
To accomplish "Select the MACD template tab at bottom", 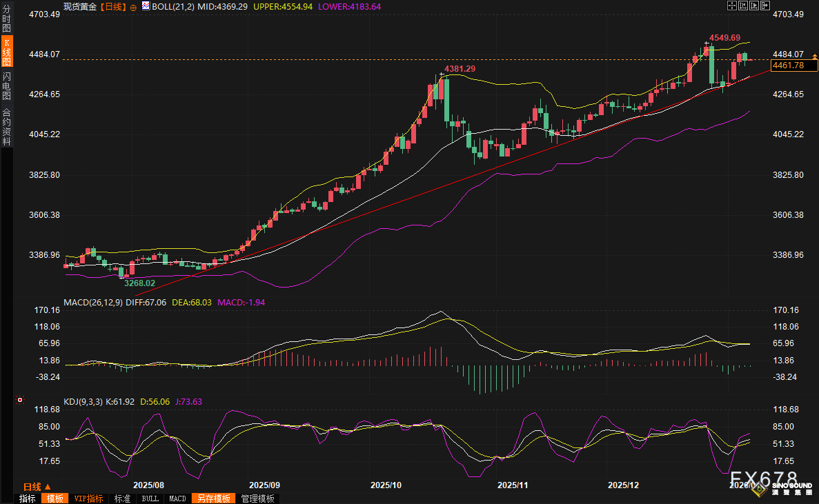I will [x=177, y=498].
